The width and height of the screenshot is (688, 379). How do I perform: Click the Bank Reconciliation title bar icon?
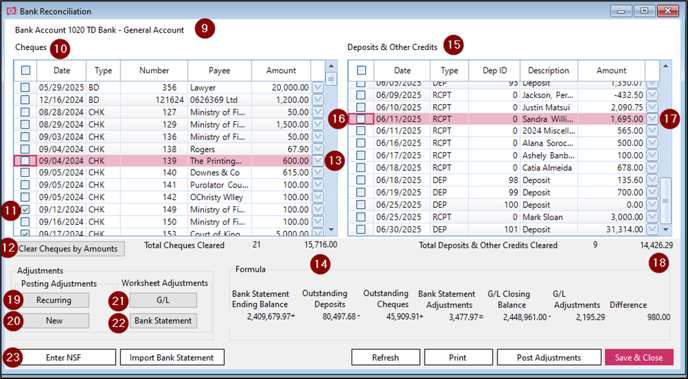(x=12, y=11)
